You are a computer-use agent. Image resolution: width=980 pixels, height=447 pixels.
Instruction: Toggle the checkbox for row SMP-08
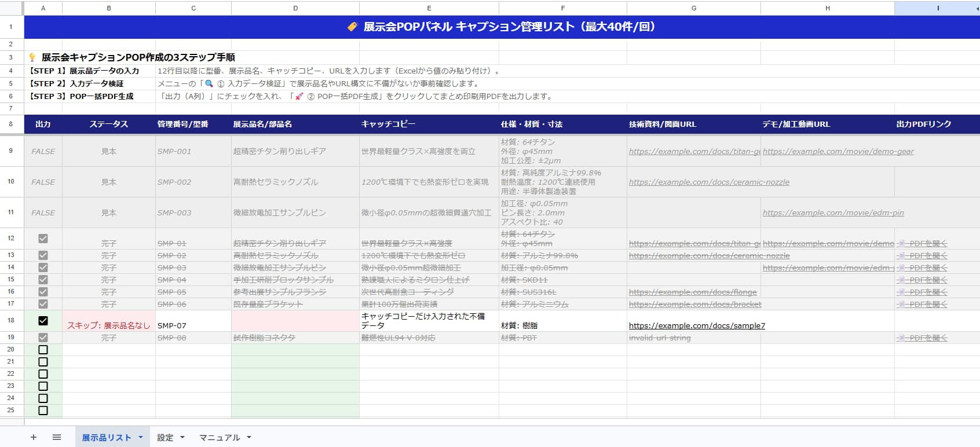point(43,338)
